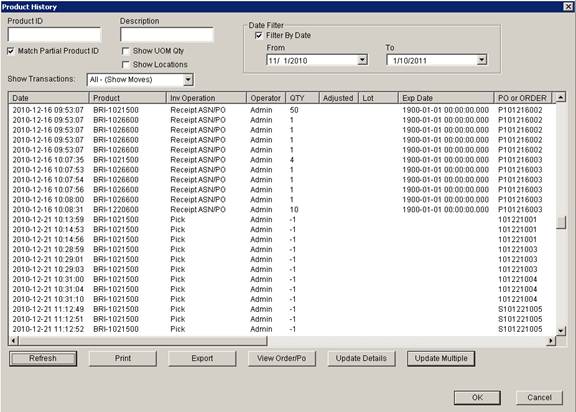Click the Update Multiple button

(x=441, y=358)
